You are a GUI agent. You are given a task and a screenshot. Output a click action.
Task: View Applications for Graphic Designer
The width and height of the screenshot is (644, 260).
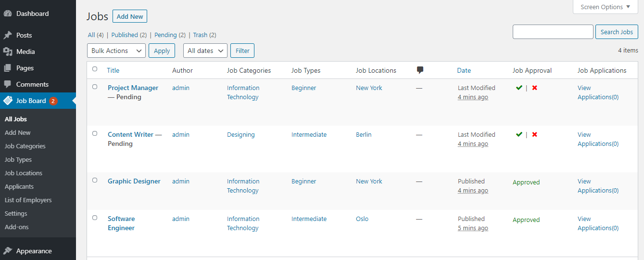point(598,186)
